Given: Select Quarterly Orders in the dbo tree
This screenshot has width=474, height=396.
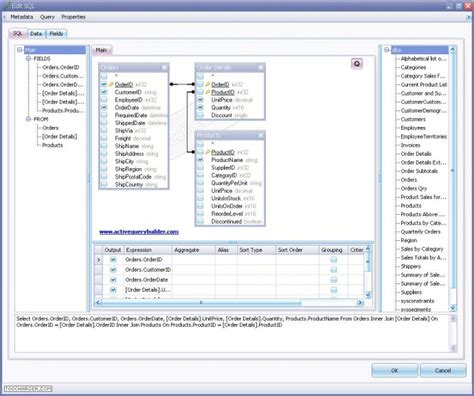Looking at the screenshot, I should pos(420,232).
